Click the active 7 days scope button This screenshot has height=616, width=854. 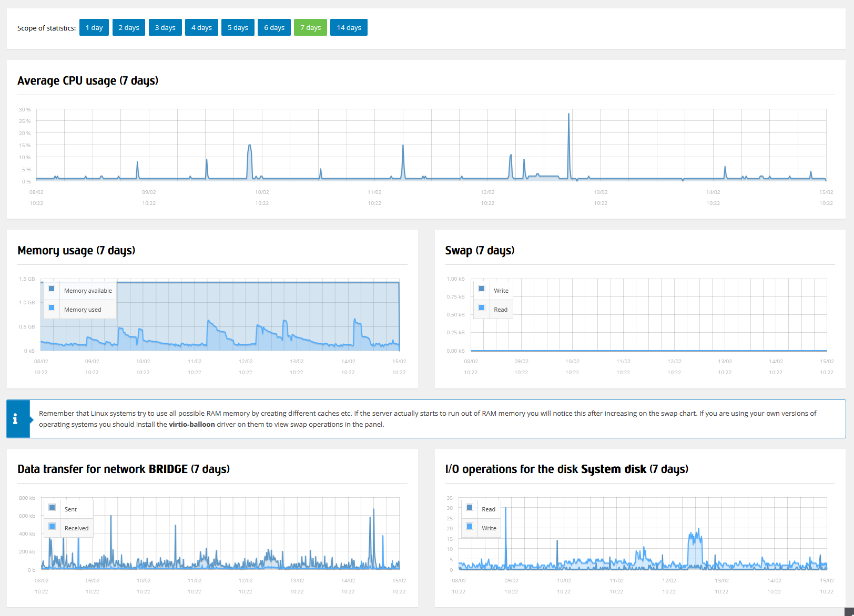coord(310,27)
